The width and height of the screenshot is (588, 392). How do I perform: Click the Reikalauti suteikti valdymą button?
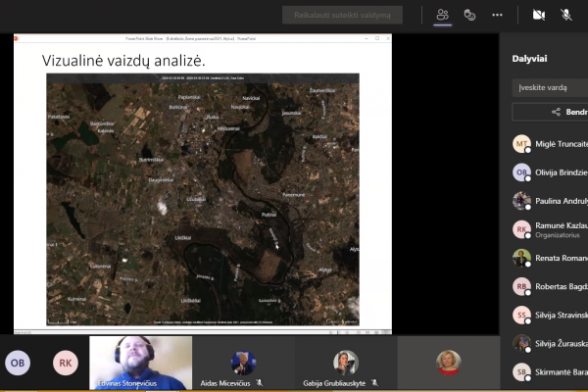point(342,15)
